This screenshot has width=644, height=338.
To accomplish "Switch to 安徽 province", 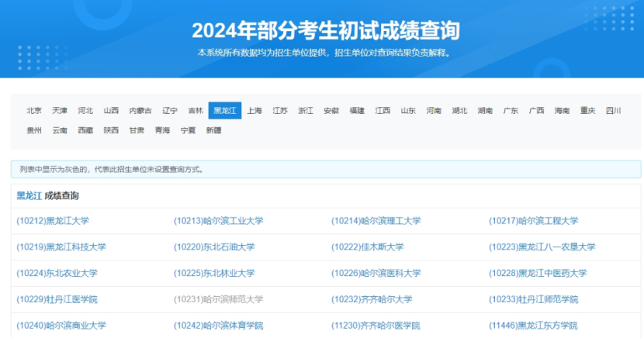I will coord(331,110).
